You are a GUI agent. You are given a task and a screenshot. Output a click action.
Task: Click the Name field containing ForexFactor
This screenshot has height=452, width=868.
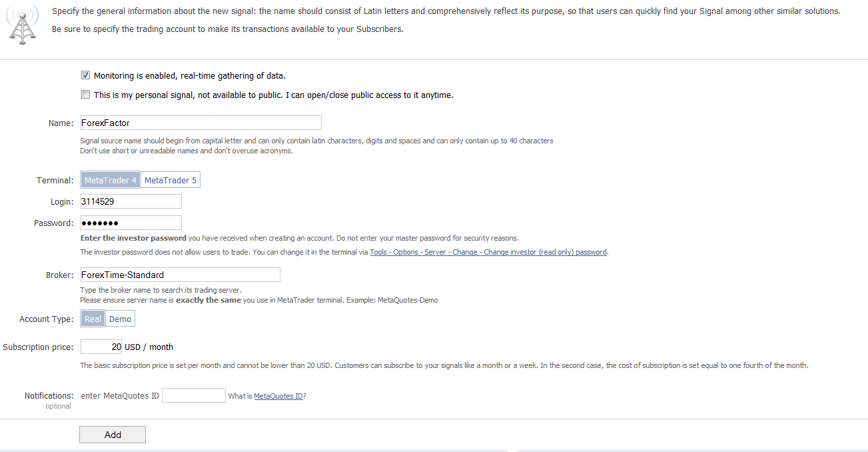(201, 123)
